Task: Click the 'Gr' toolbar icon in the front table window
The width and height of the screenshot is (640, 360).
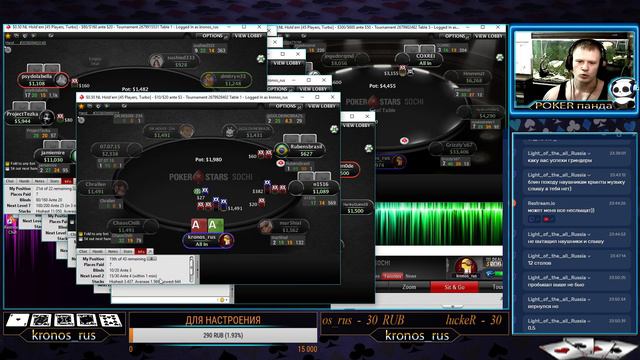Action: pyautogui.click(x=124, y=106)
